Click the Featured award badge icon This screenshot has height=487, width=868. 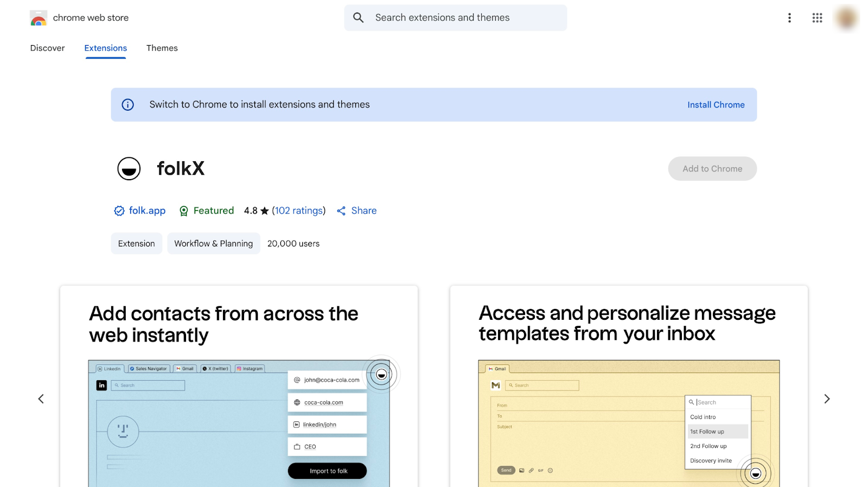[x=184, y=211]
